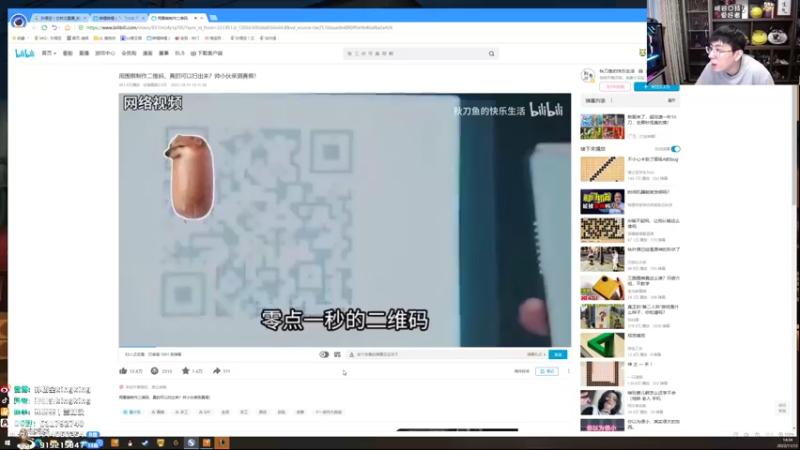
Task: Open danmaku settings icon beside the danmaku toggle
Action: [x=337, y=354]
